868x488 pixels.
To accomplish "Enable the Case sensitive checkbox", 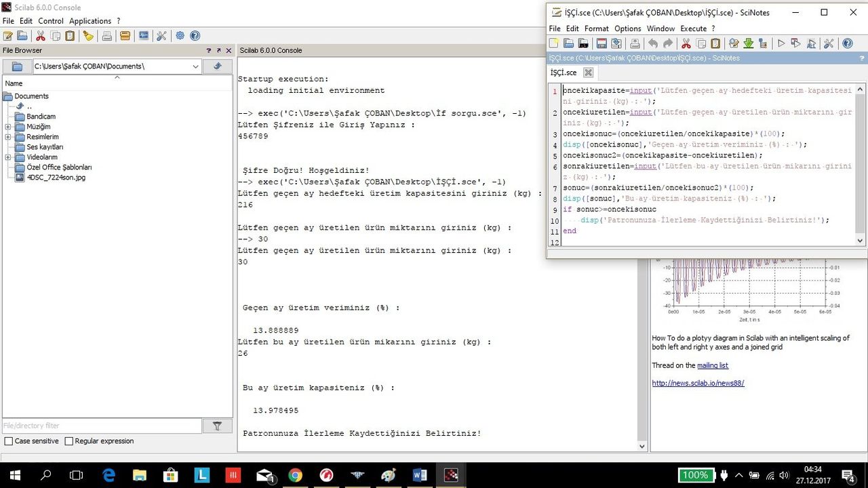I will 8,441.
